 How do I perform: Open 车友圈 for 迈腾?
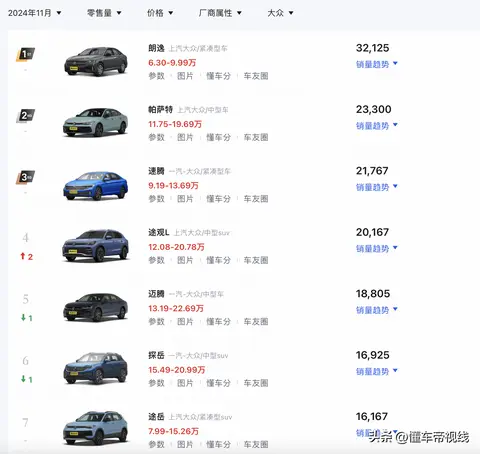[256, 322]
